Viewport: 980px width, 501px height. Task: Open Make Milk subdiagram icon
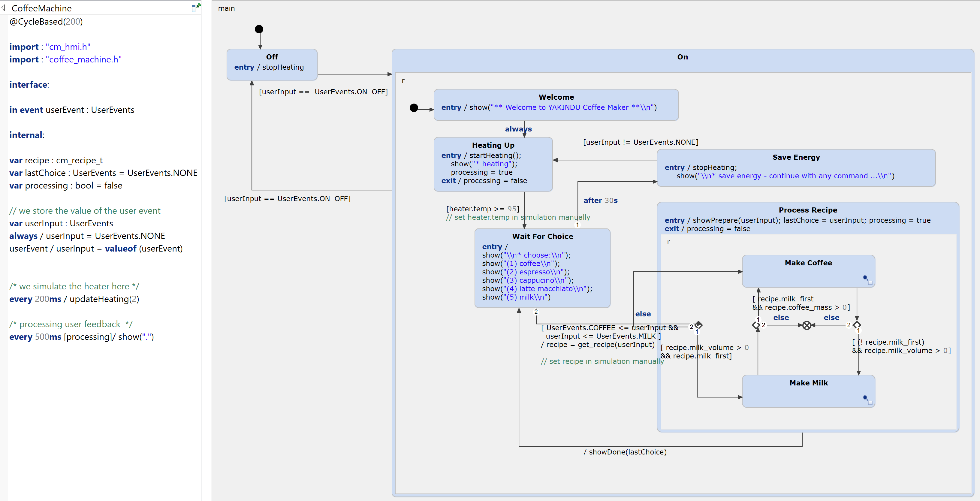click(x=867, y=400)
